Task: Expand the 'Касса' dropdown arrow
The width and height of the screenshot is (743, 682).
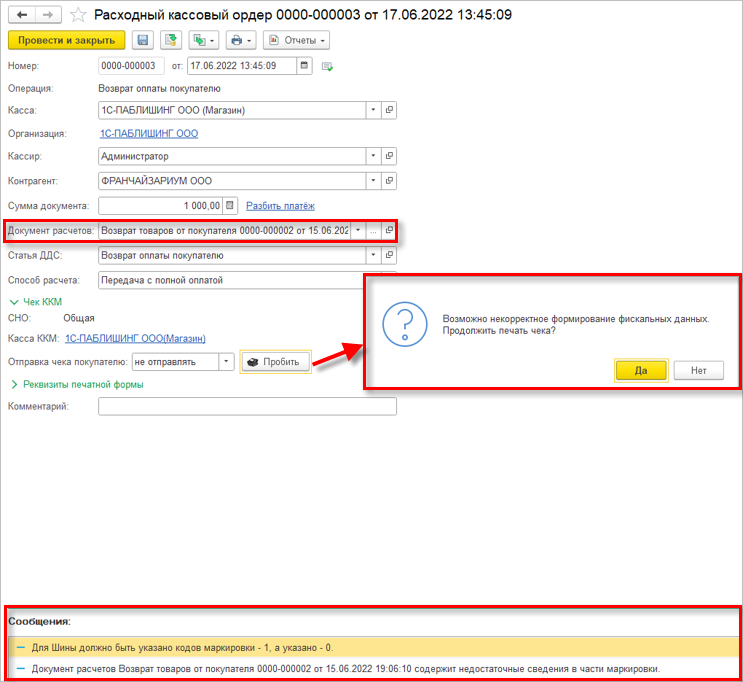Action: pyautogui.click(x=373, y=110)
